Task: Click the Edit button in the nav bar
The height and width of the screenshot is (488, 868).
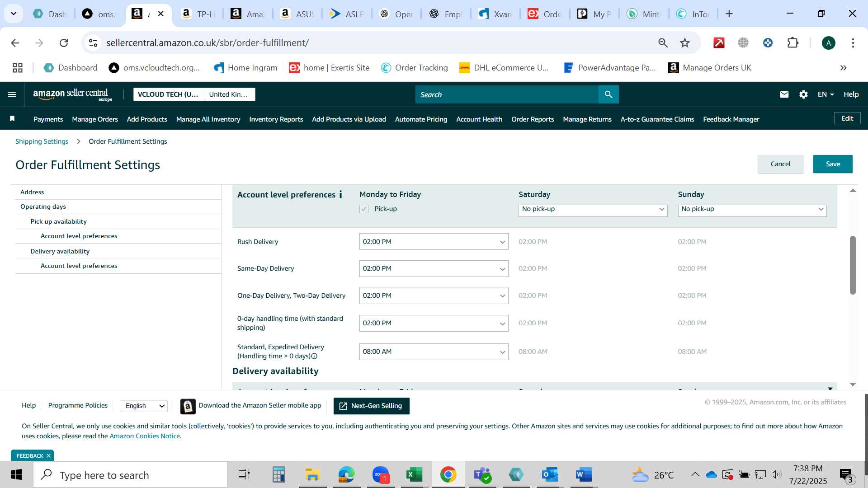Action: tap(847, 118)
